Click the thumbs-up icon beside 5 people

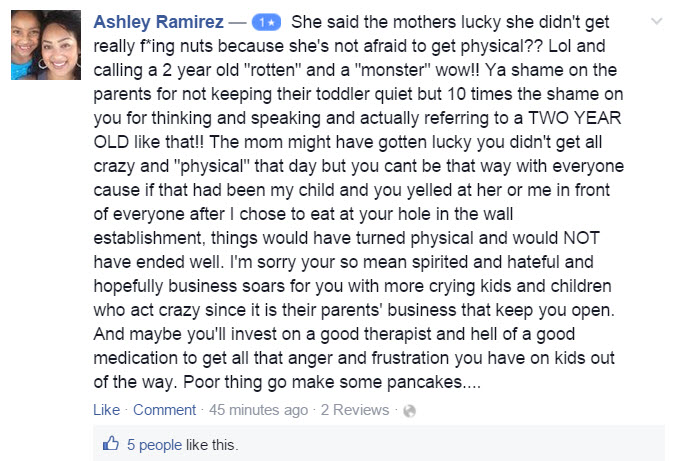111,443
